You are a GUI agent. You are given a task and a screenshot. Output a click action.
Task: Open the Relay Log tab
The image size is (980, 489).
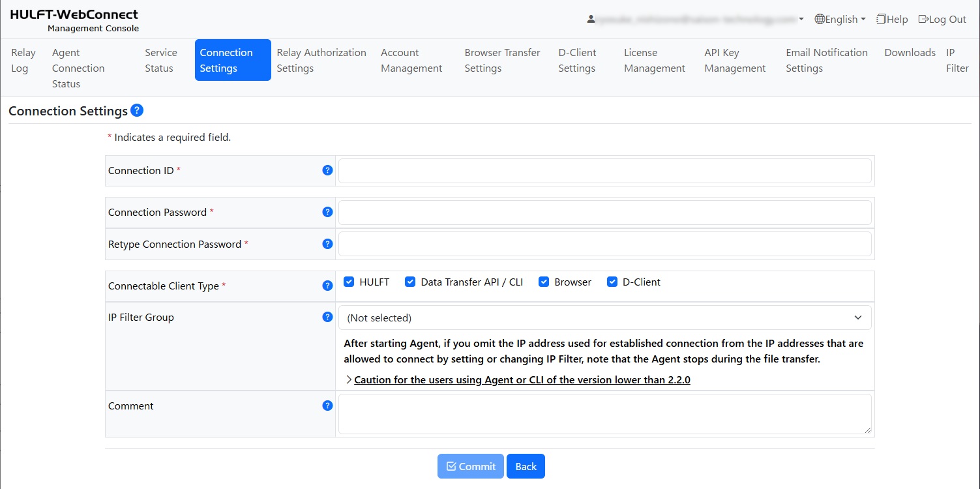coord(23,60)
